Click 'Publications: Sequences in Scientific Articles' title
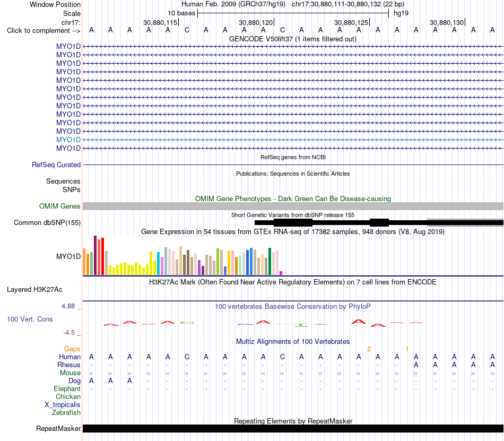The height and width of the screenshot is (441, 504). (x=293, y=174)
